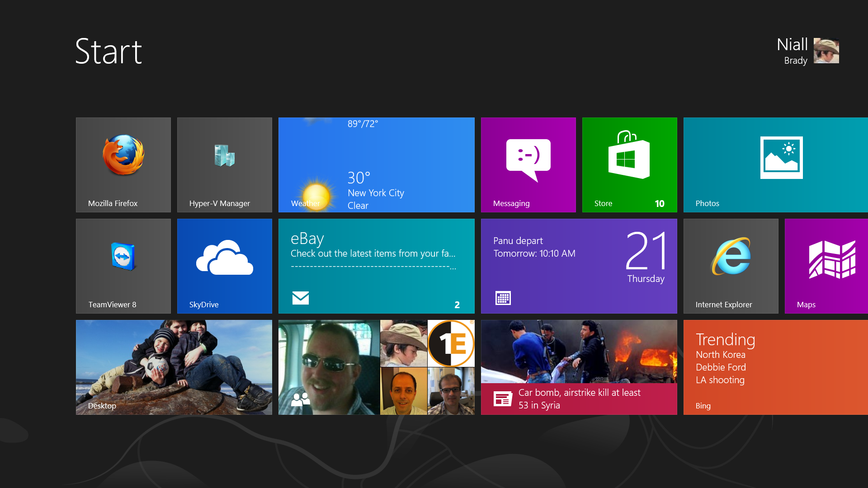The height and width of the screenshot is (488, 868).
Task: Open the People tile with contact photos
Action: point(377,367)
